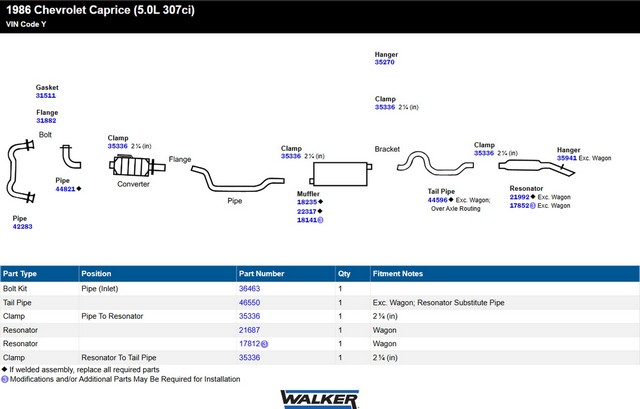Open Clamp 35336 below Hanger 35270

click(x=385, y=107)
